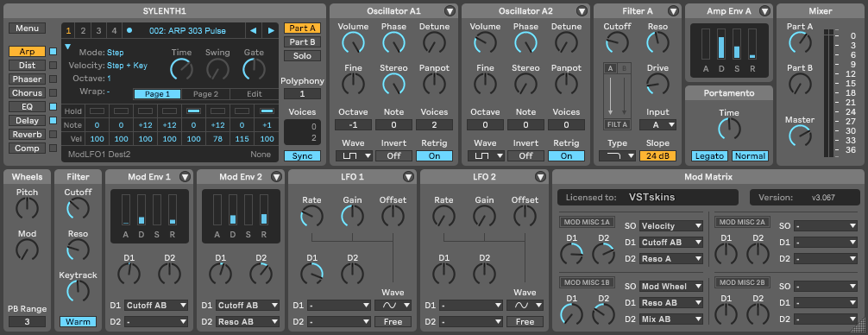
Task: Enable the Chorus effect checkbox
Action: pos(53,93)
